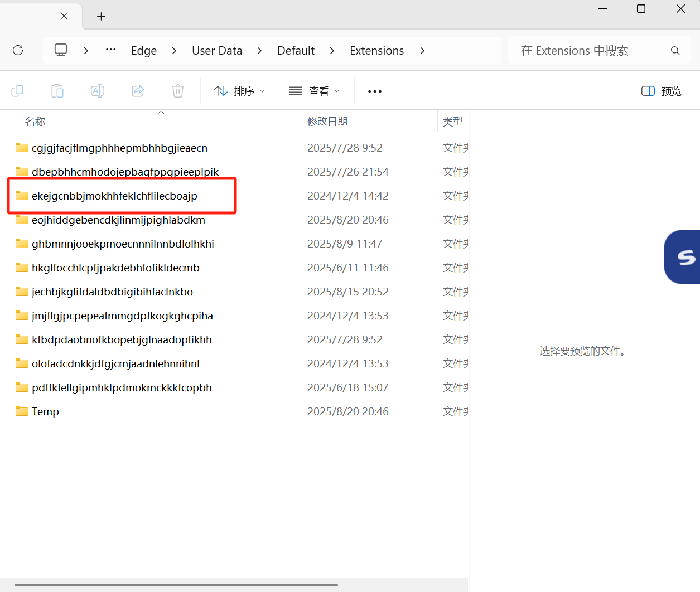The height and width of the screenshot is (592, 700).
Task: Click the This PC monitor icon
Action: tap(61, 50)
